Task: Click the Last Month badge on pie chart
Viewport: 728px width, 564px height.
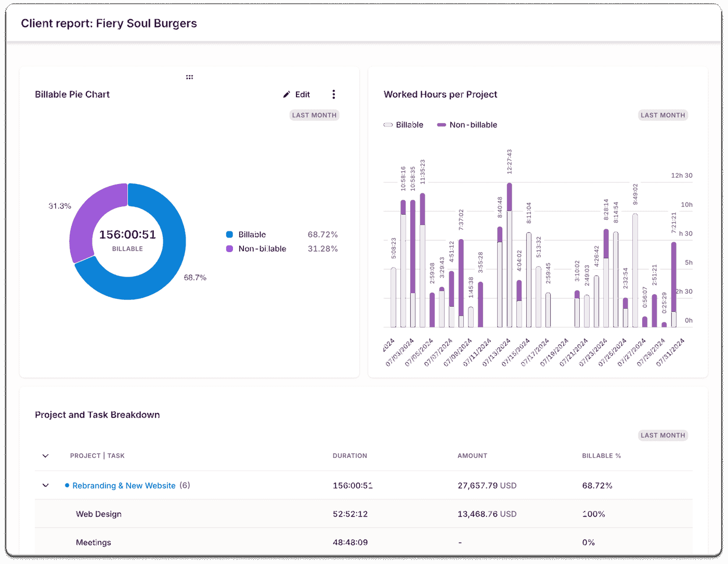Action: [x=314, y=115]
